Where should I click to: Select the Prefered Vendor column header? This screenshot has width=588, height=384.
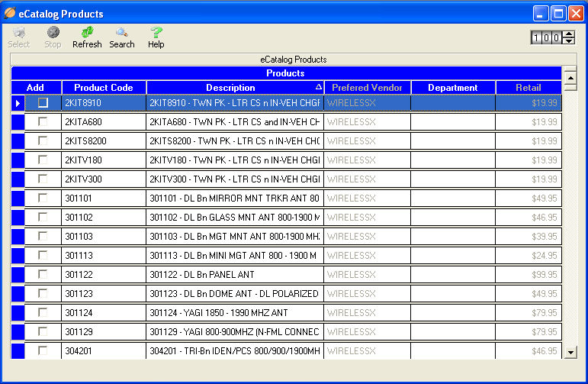[367, 88]
